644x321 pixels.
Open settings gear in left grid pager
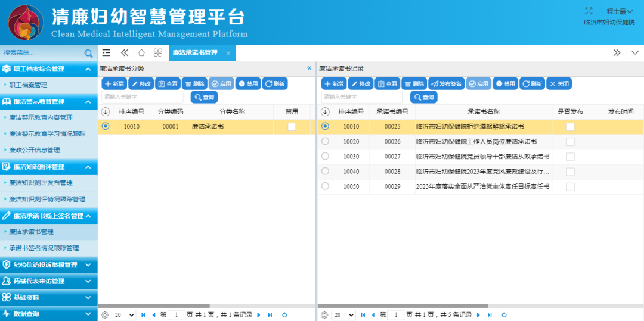pyautogui.click(x=104, y=315)
